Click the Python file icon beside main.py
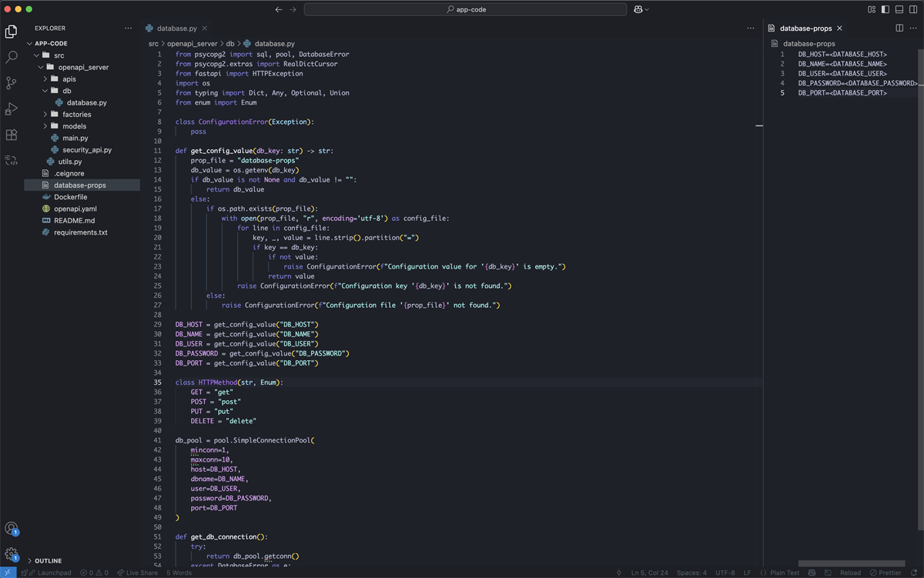 [x=56, y=138]
